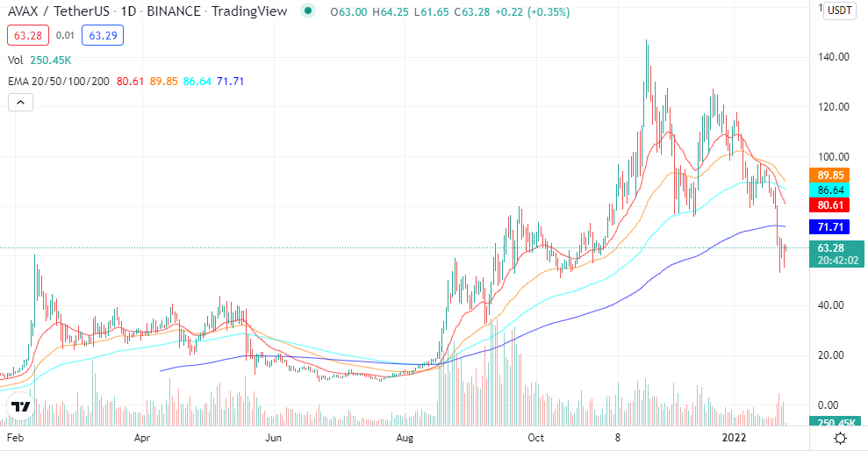Image resolution: width=868 pixels, height=451 pixels.
Task: Collapse the indicator legend with chevron
Action: pos(20,103)
